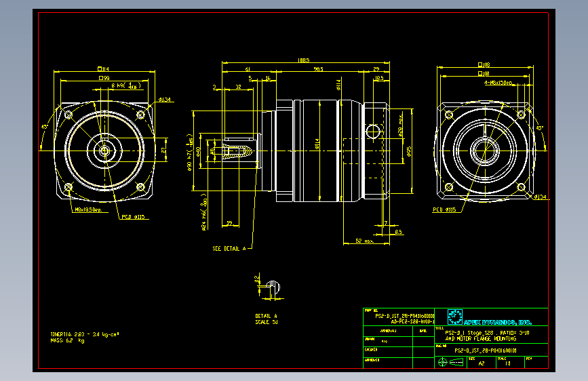Select the 52 max. dimension
Screen dimensions: 588x381
[x=364, y=241]
